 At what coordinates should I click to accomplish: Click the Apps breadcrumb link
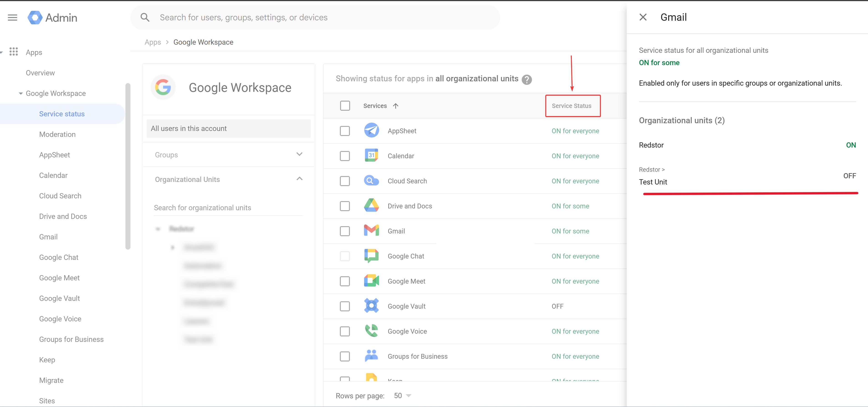click(153, 42)
